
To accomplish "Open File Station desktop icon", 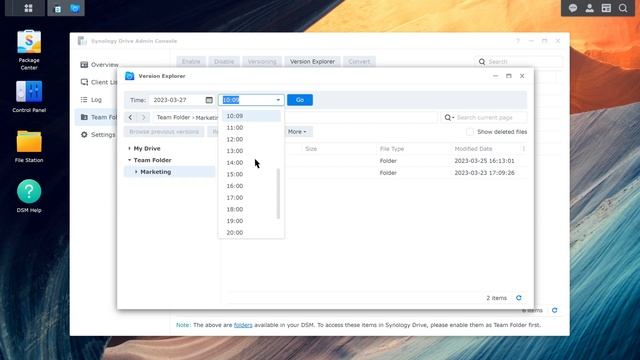I will 29,147.
